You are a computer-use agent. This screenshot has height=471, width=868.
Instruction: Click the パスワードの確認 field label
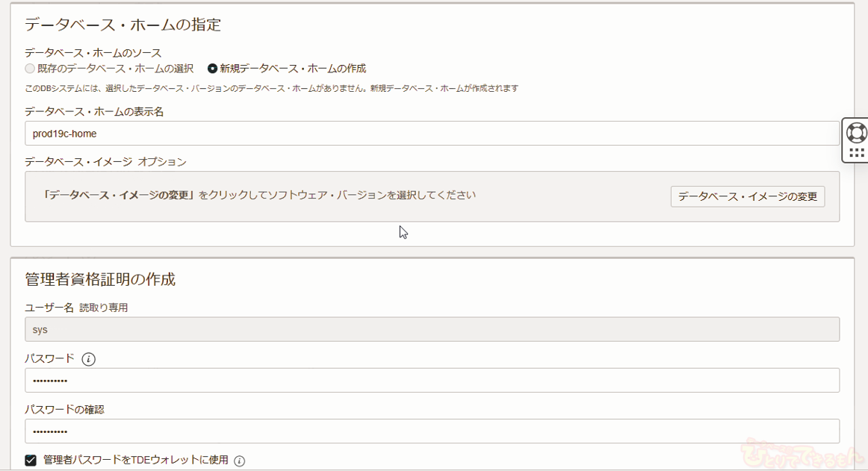(64, 410)
